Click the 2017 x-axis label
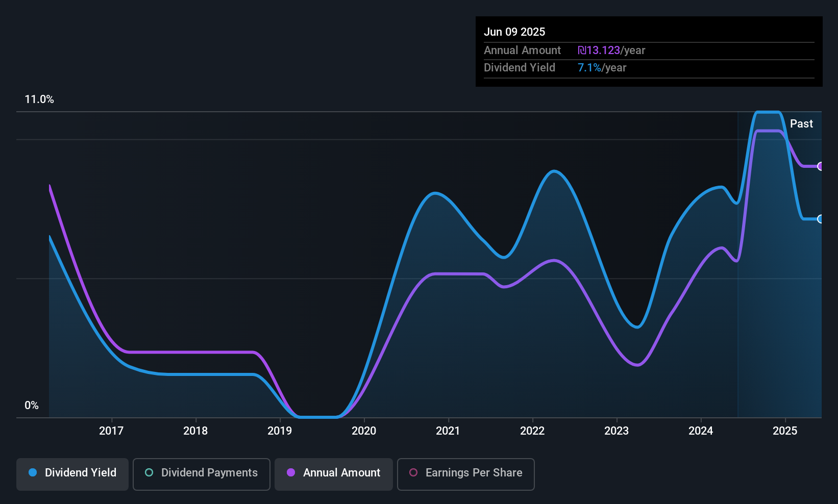This screenshot has height=504, width=838. [111, 431]
